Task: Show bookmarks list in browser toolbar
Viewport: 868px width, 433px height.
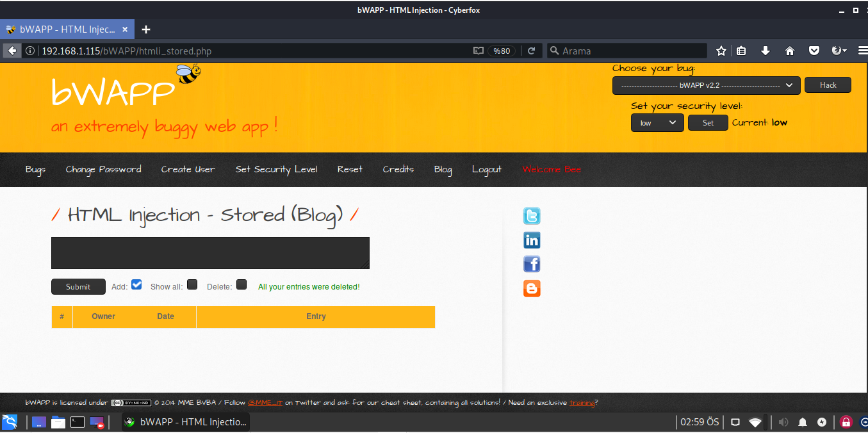Action: click(x=741, y=51)
